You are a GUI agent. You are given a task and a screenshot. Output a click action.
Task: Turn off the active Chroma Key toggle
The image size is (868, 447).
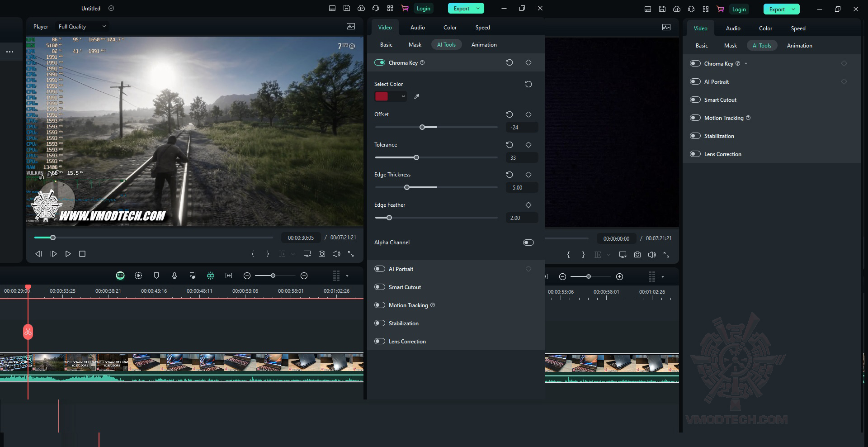click(380, 62)
